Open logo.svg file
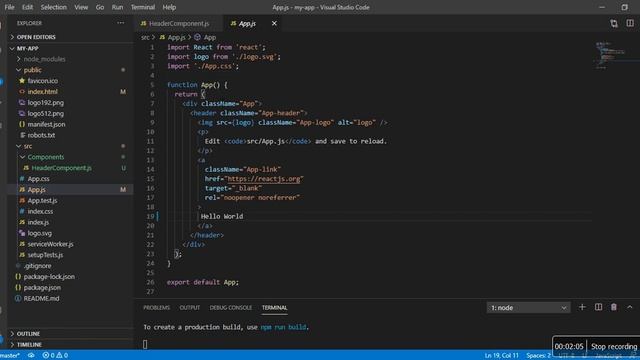The height and width of the screenshot is (360, 640). click(x=40, y=233)
